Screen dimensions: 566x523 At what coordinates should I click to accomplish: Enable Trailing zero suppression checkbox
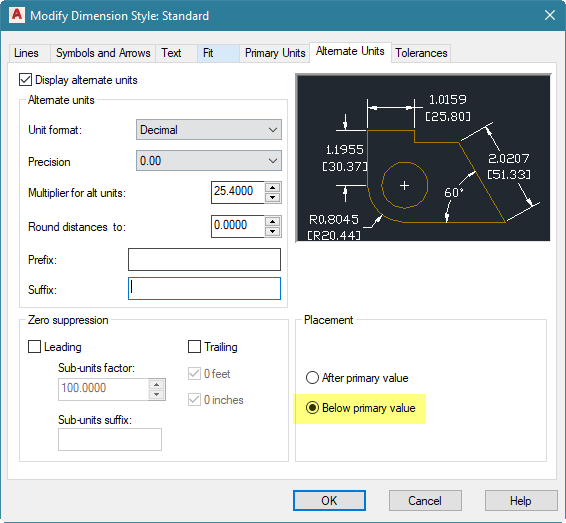point(194,347)
